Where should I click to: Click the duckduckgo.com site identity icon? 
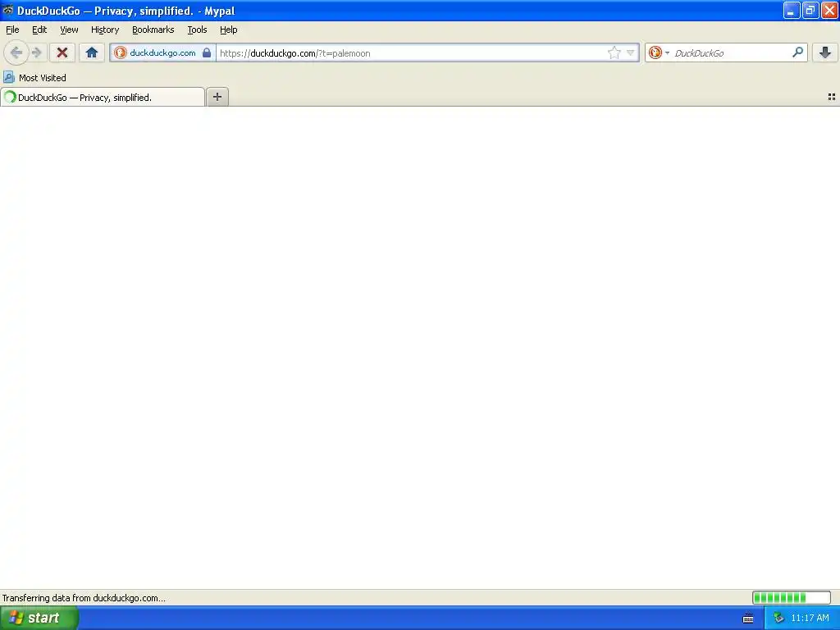point(120,52)
